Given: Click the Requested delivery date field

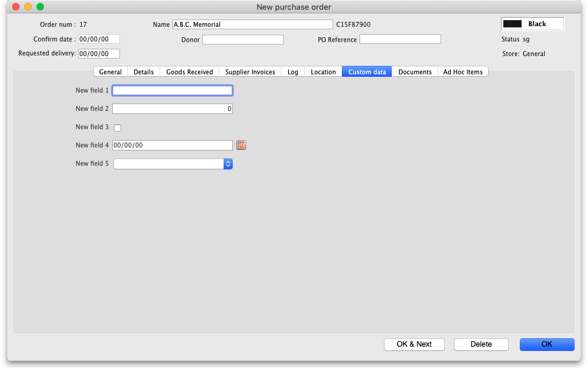Looking at the screenshot, I should coord(99,54).
